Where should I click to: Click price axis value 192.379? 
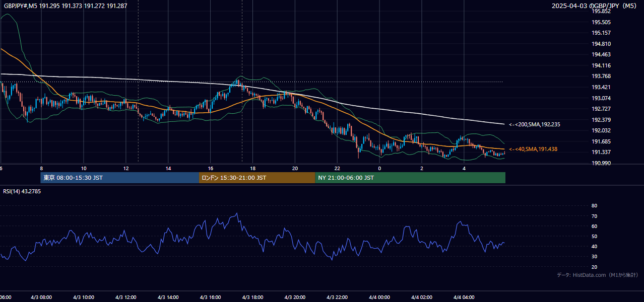[601, 120]
